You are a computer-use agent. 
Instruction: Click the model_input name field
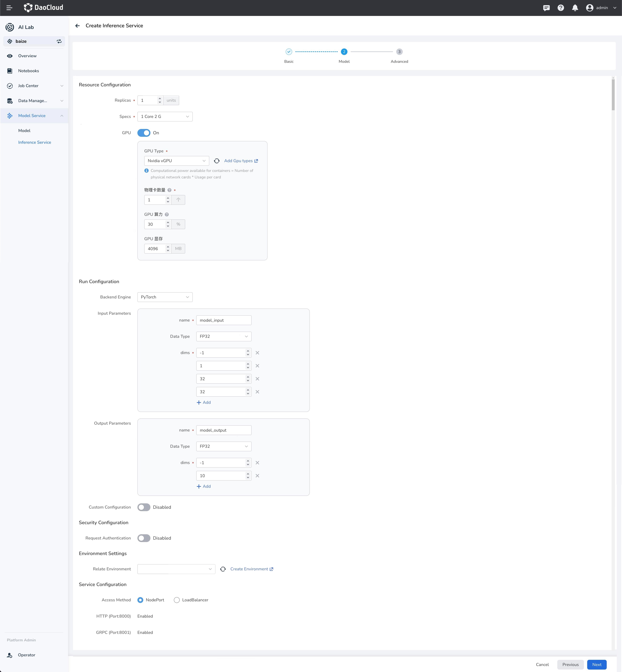click(x=223, y=320)
